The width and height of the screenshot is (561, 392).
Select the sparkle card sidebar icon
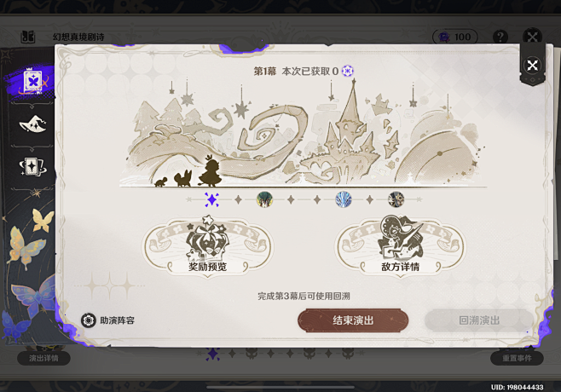tap(32, 167)
